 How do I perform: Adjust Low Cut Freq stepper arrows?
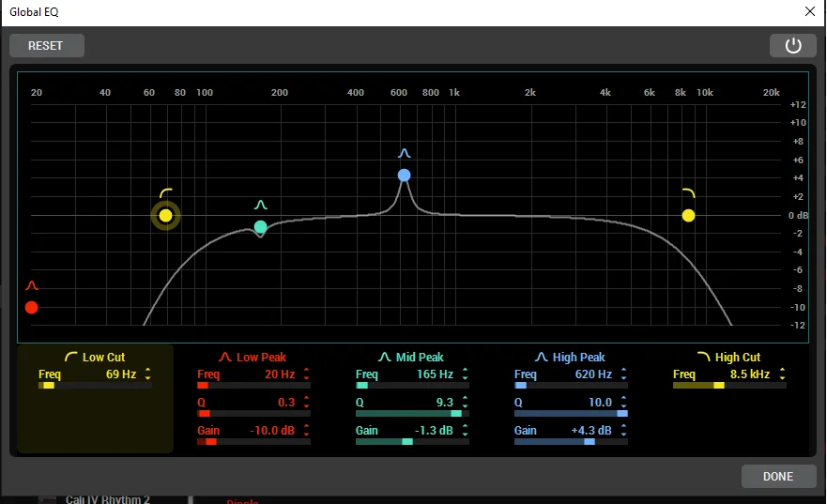click(x=147, y=374)
